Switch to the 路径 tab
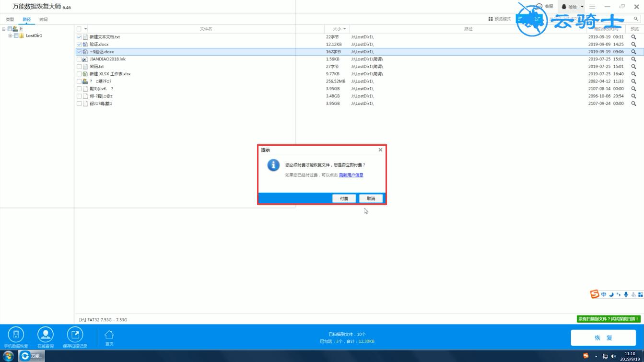Image resolution: width=644 pixels, height=362 pixels. [x=26, y=19]
